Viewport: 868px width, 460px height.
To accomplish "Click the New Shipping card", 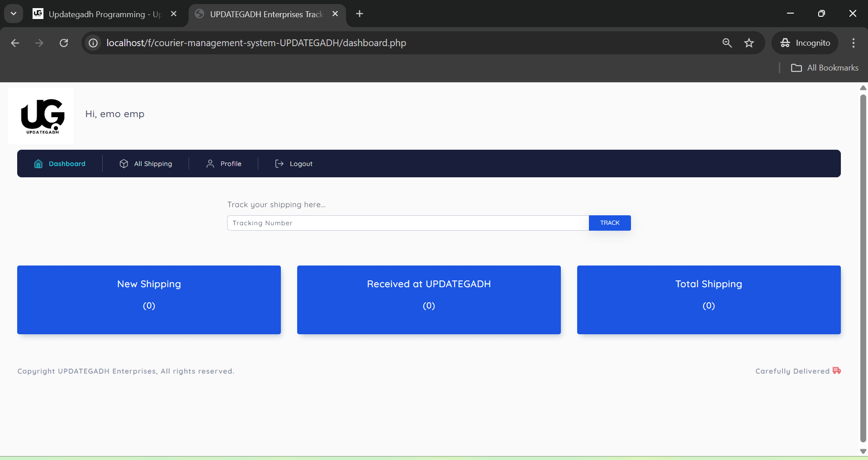I will pos(149,299).
